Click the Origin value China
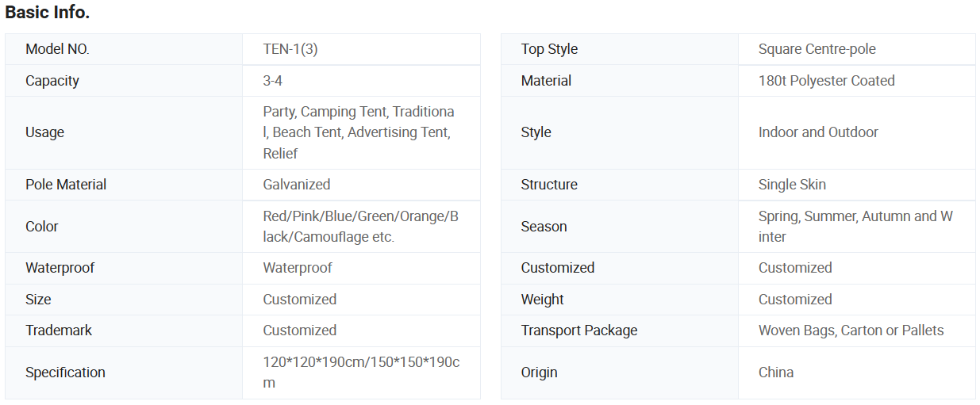Viewport: 980px width, 405px height. pyautogui.click(x=776, y=373)
